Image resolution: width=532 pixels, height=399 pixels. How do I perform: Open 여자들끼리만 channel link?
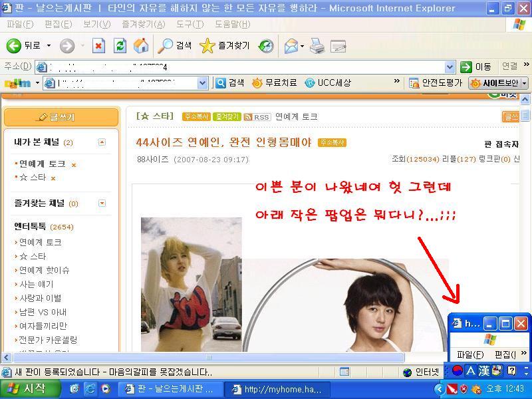pyautogui.click(x=43, y=326)
